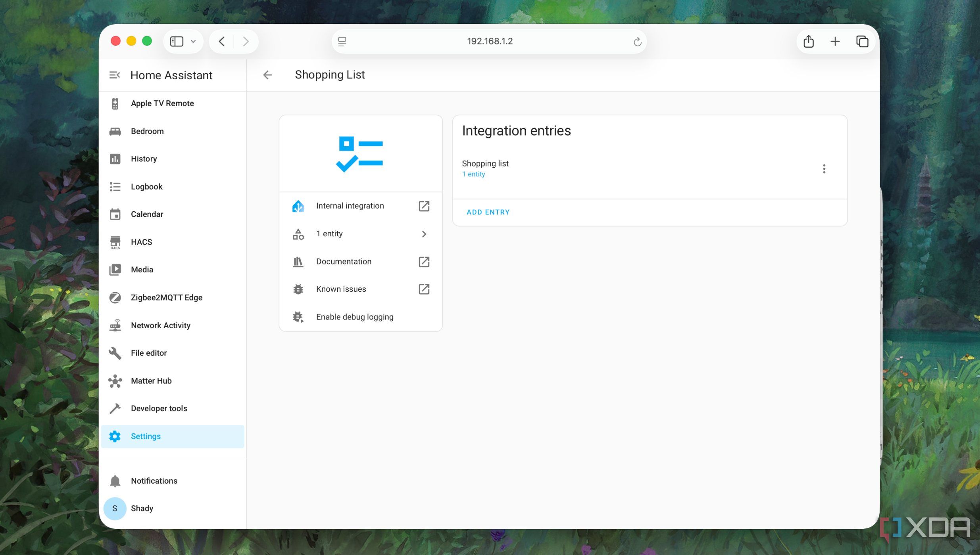Select HACS in the sidebar

click(173, 242)
